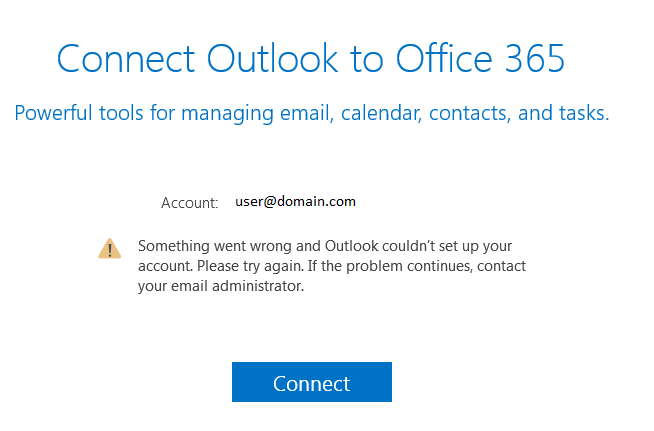Click the word Connect in the heading
The height and width of the screenshot is (431, 654).
126,58
